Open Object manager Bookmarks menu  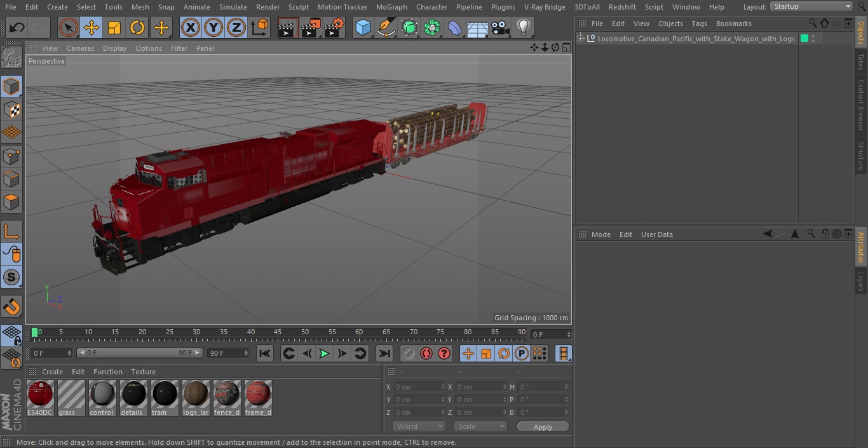(x=734, y=24)
